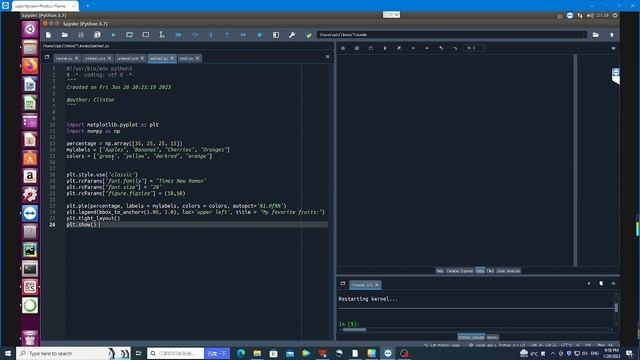
Task: Open Amazon launcher in Ubuntu dock
Action: [x=30, y=176]
